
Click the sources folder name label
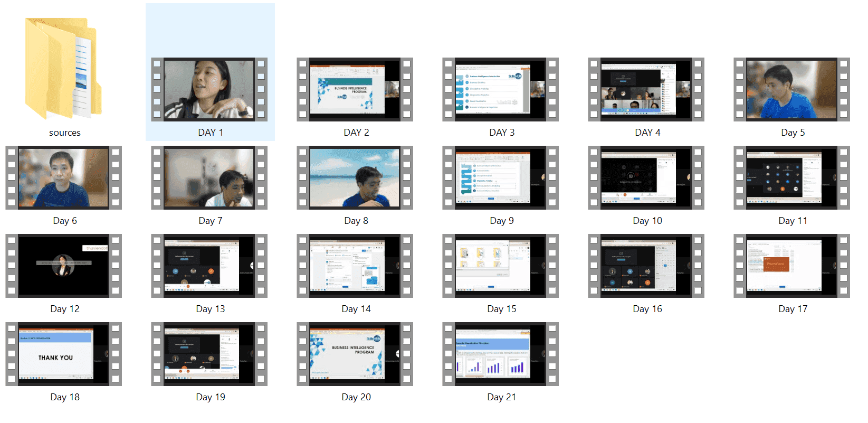pyautogui.click(x=65, y=133)
